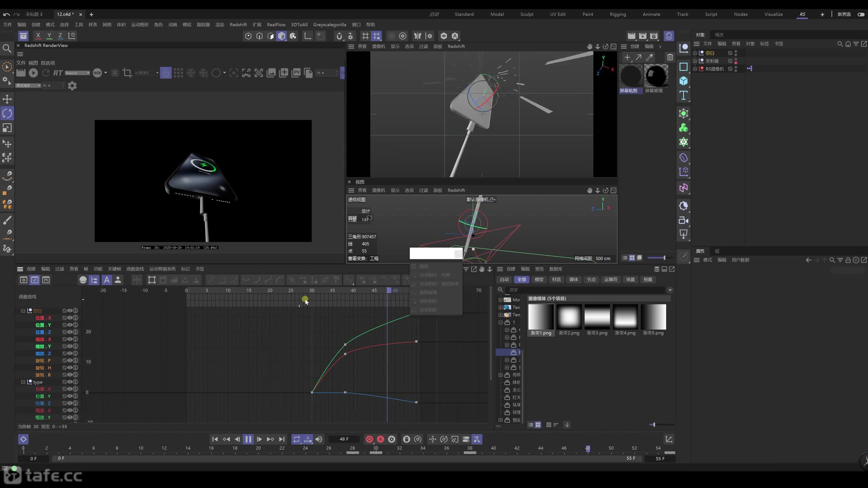Collapse the 空白 track in curve editor
868x488 pixels.
(23, 311)
